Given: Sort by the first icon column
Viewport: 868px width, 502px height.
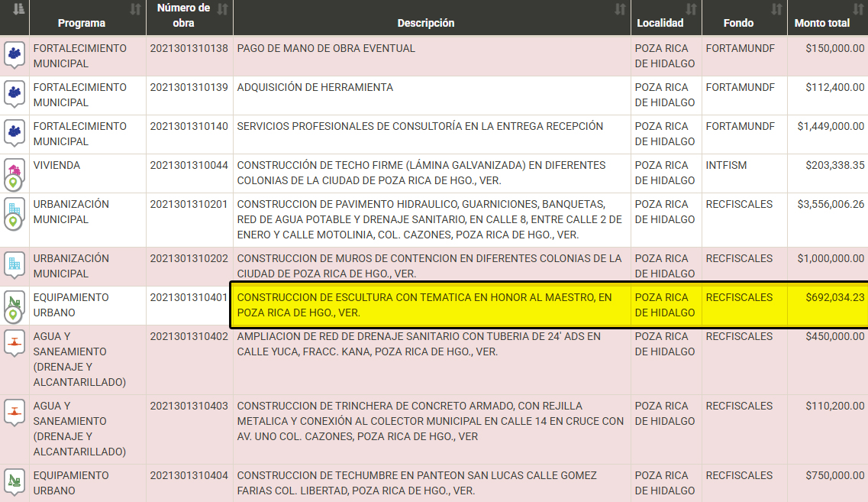Looking at the screenshot, I should pos(19,9).
